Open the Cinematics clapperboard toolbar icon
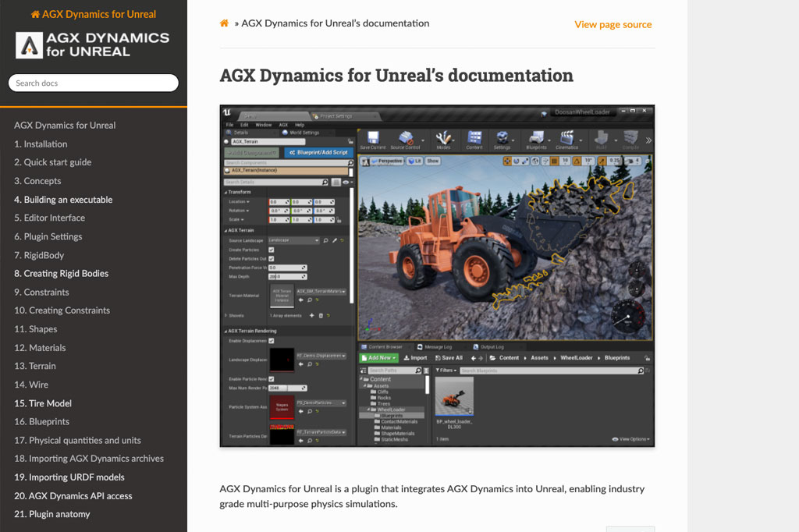This screenshot has width=799, height=532. point(566,138)
